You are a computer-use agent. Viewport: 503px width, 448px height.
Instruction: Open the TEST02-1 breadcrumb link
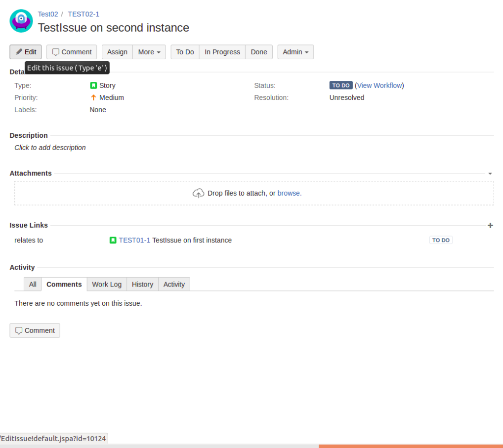(x=84, y=14)
